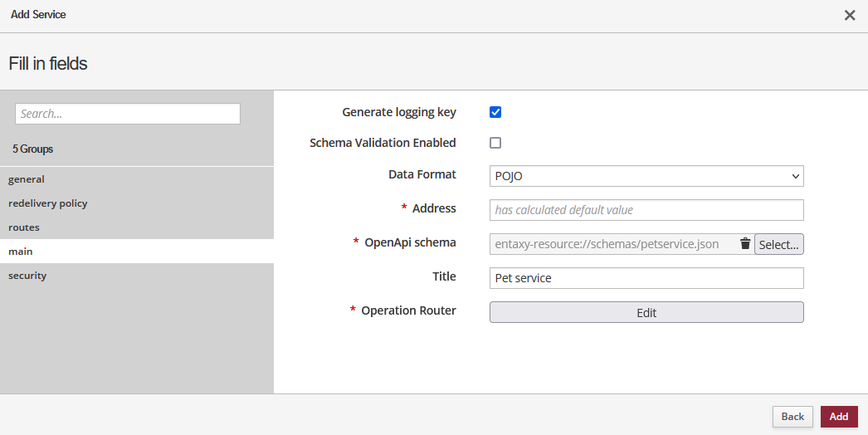Enable the Schema Validation Enabled checkbox
Image resolution: width=868 pixels, height=435 pixels.
click(x=495, y=143)
